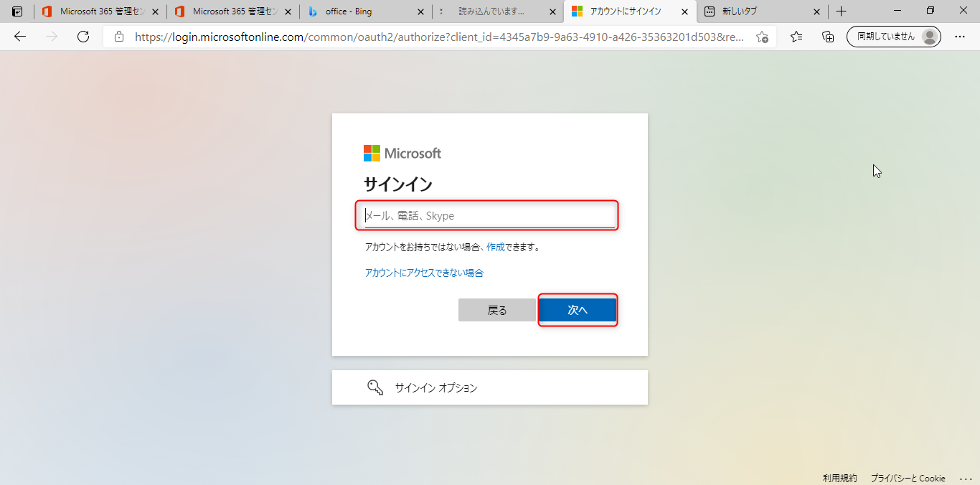Screen dimensions: 980x485
Task: Open the Collections icon
Action: pos(828,37)
